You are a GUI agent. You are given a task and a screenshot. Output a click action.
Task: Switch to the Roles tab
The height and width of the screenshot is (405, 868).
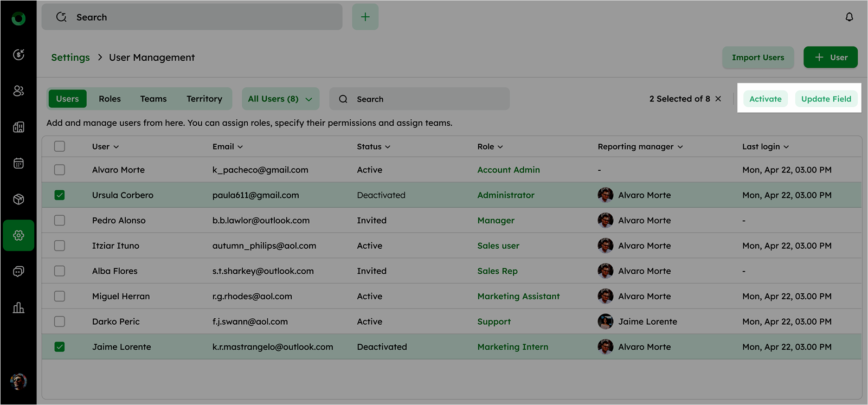(110, 99)
